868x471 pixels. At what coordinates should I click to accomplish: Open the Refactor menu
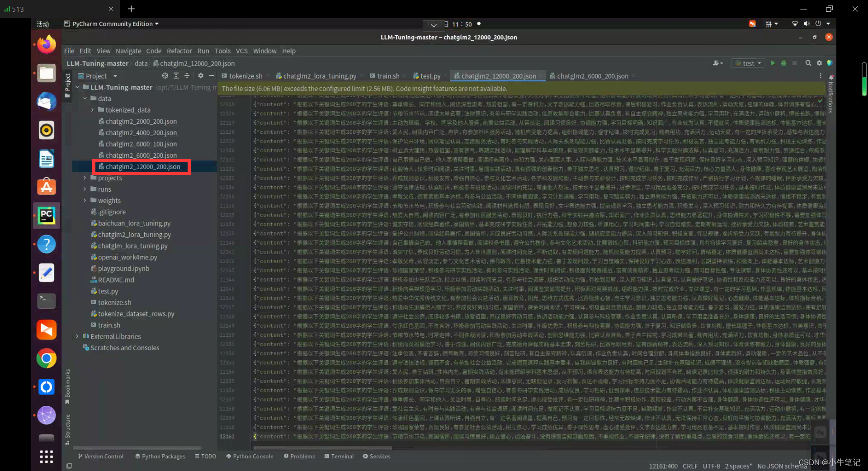(179, 51)
